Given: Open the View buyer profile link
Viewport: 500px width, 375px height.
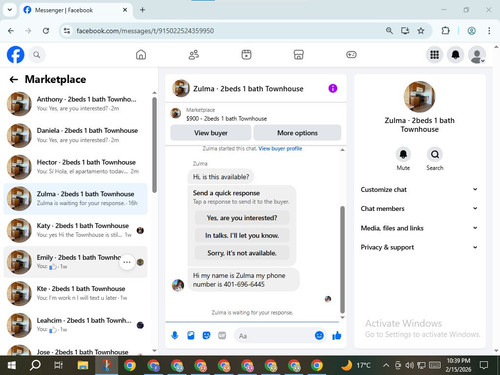Looking at the screenshot, I should coord(280,148).
